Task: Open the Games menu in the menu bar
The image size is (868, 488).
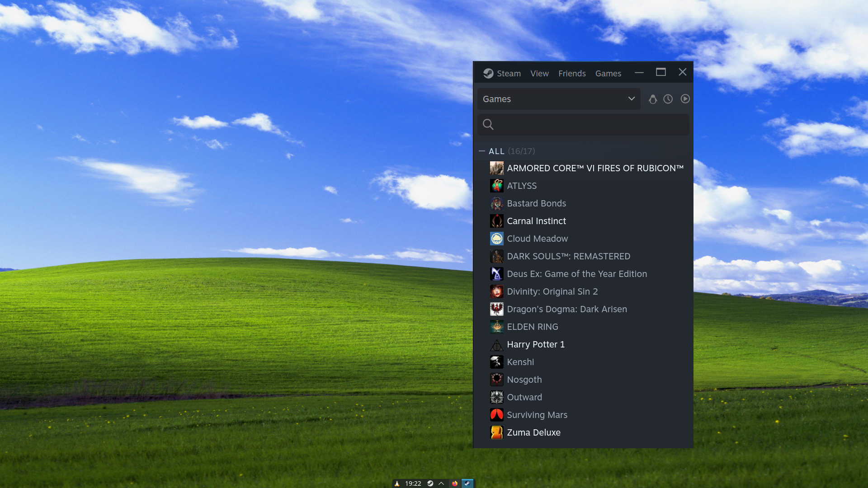Action: [608, 73]
